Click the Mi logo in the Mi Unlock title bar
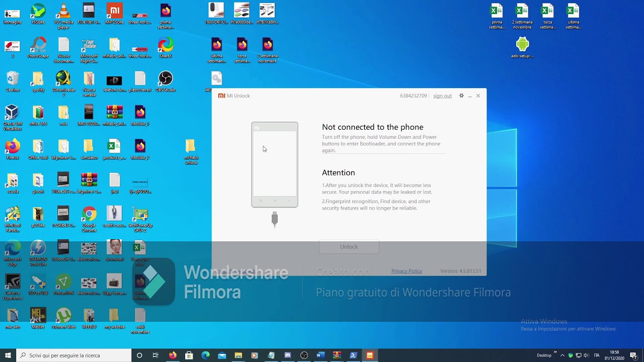The height and width of the screenshot is (362, 644). [x=221, y=96]
